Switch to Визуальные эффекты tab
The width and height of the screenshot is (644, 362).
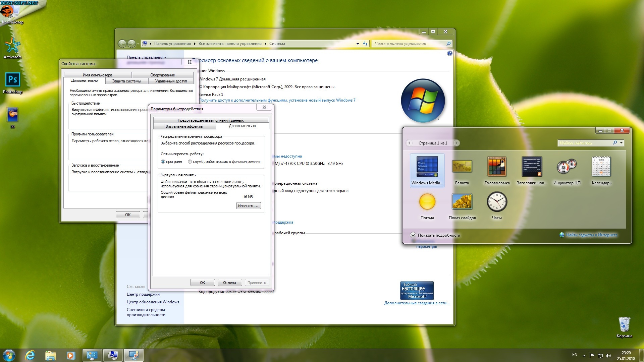184,126
